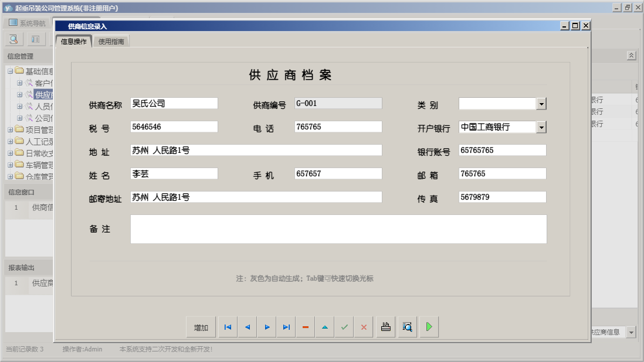Image resolution: width=644 pixels, height=362 pixels.
Task: Jump to the last supplier record
Action: (286, 327)
